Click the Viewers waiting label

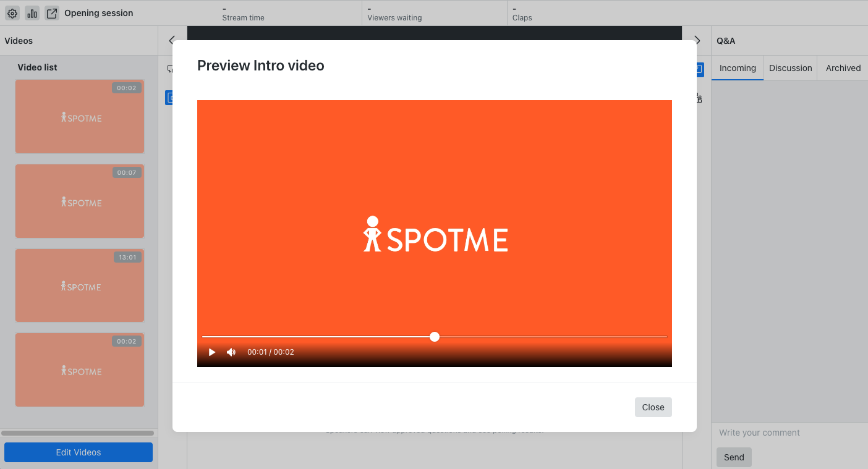tap(394, 18)
